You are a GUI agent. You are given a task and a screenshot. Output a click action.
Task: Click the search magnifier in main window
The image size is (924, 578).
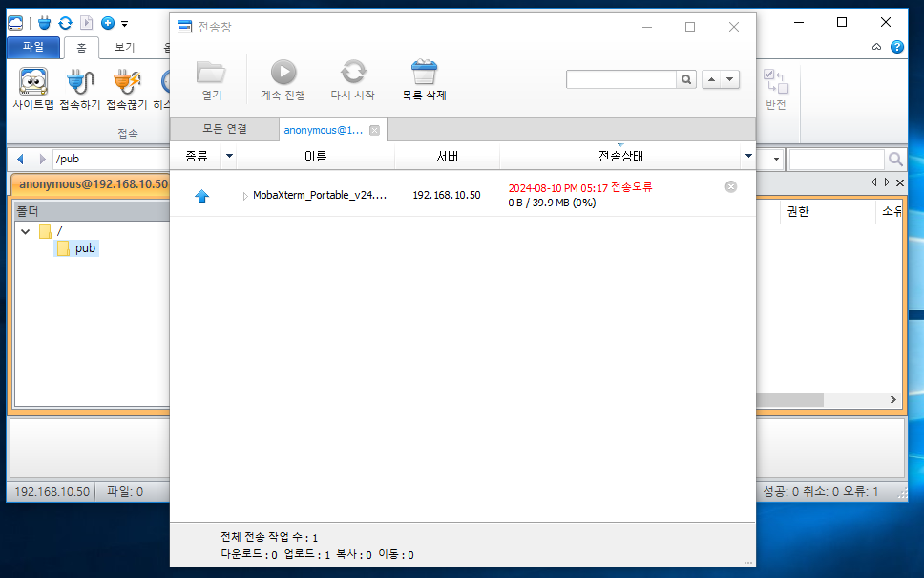click(x=895, y=159)
